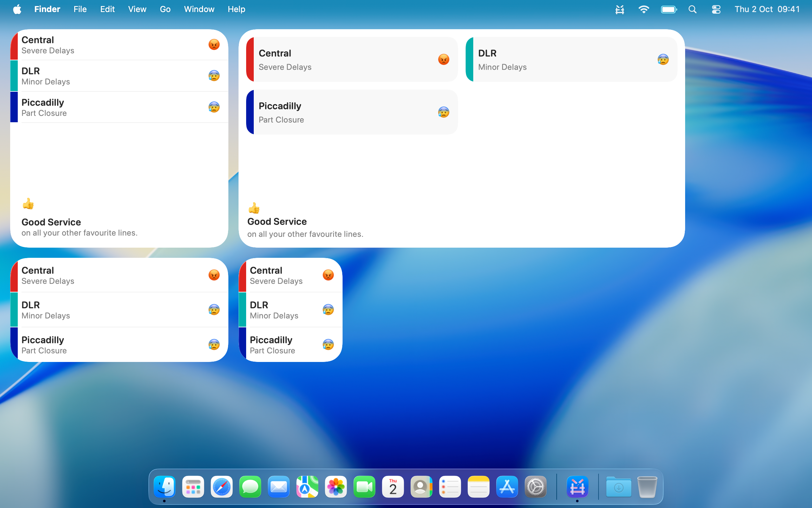The width and height of the screenshot is (812, 508).
Task: Click anxious emoji on extra-large widget DLR card
Action: click(663, 59)
